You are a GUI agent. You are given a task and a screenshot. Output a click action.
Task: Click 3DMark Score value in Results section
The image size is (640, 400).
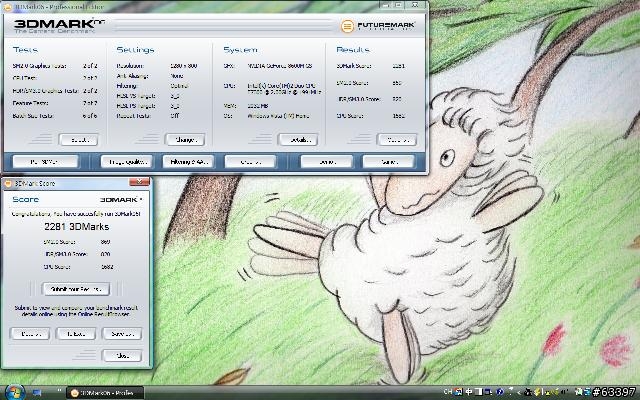point(398,66)
